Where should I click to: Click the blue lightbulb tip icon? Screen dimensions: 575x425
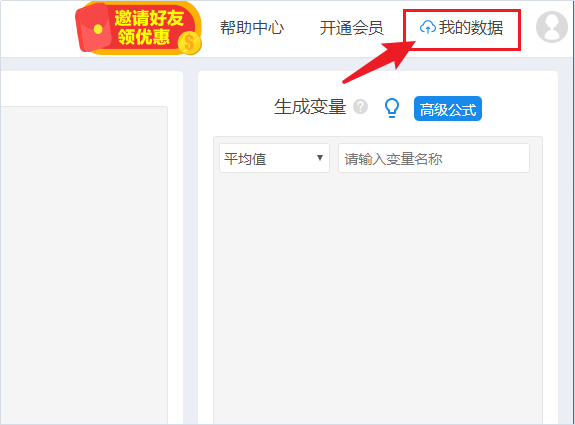click(x=392, y=108)
